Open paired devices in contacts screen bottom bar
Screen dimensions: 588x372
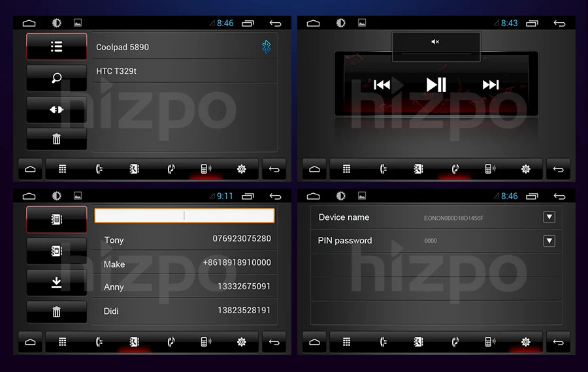206,342
